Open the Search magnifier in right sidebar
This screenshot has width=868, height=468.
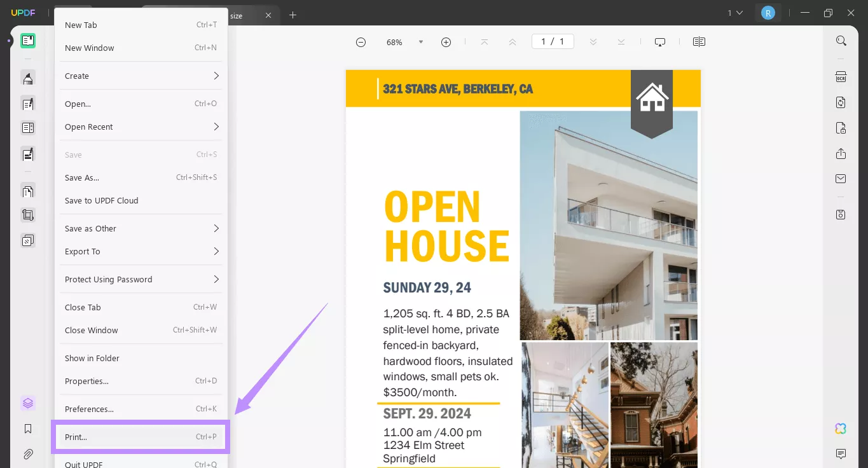pos(841,41)
